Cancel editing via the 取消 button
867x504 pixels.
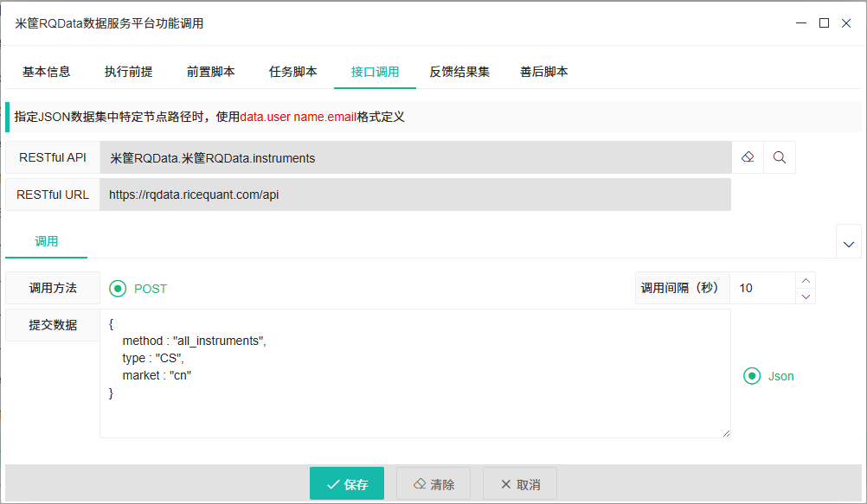[519, 483]
